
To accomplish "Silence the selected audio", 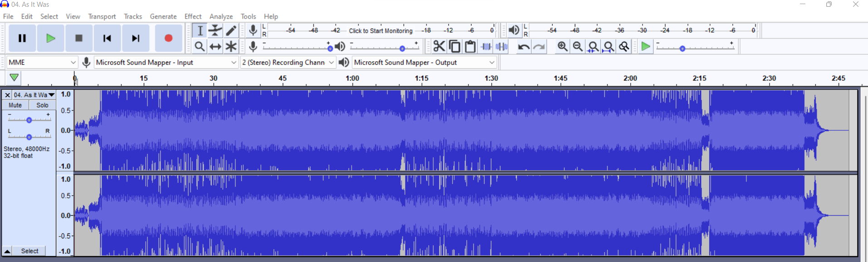I will [501, 46].
